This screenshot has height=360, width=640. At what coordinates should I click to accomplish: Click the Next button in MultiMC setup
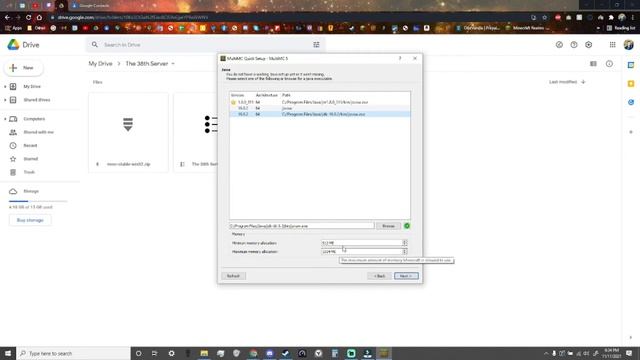tap(406, 276)
